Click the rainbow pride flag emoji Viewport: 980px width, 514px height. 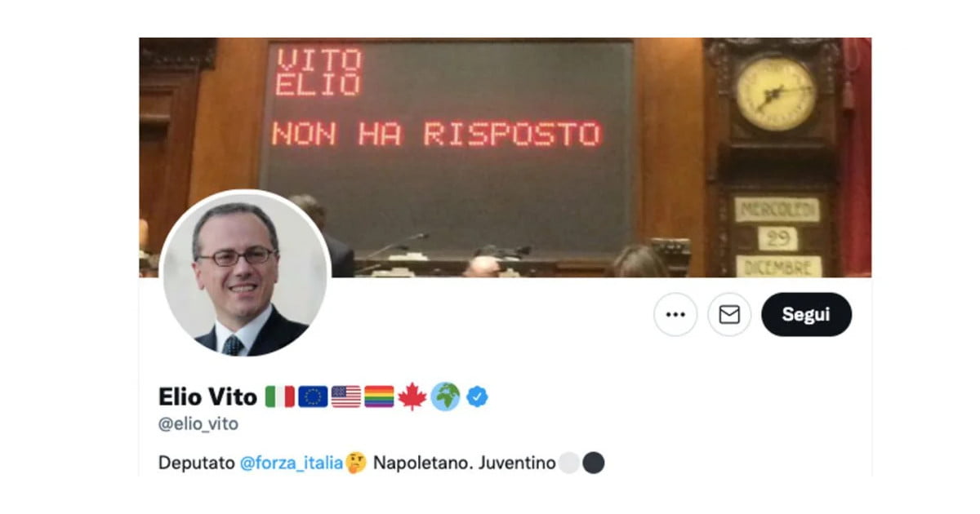click(x=379, y=397)
